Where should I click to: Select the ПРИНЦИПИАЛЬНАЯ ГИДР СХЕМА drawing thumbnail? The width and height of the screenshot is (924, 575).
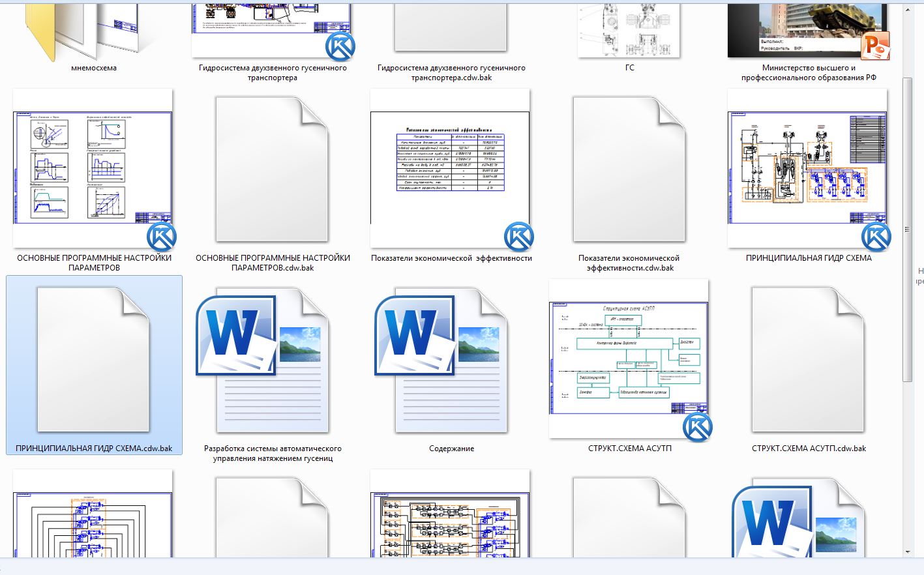808,168
